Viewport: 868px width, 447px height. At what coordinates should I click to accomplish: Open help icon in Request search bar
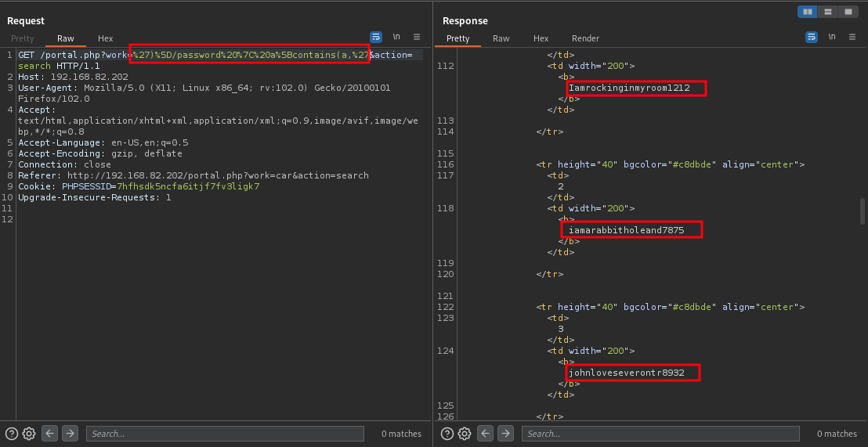coord(12,434)
